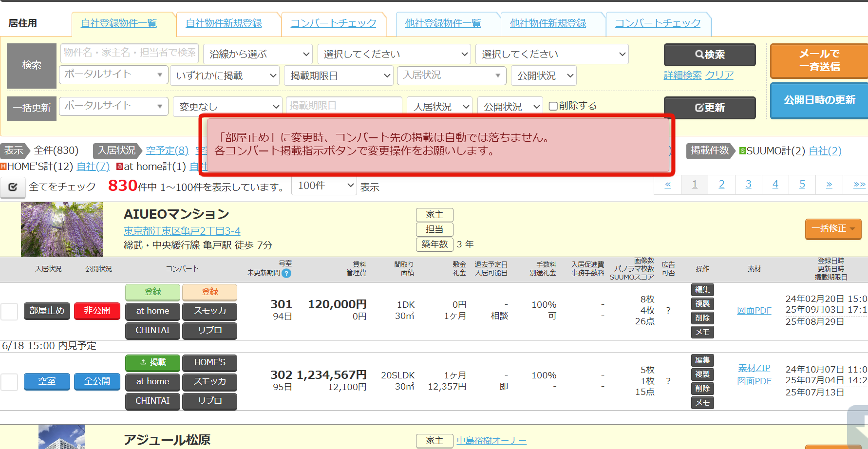Click the 部屋止め status button for room 301
868x449 pixels.
(47, 311)
